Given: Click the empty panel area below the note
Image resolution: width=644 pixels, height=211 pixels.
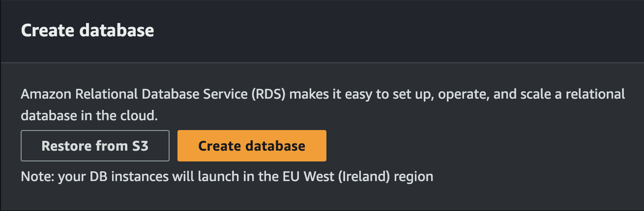Looking at the screenshot, I should (x=322, y=196).
